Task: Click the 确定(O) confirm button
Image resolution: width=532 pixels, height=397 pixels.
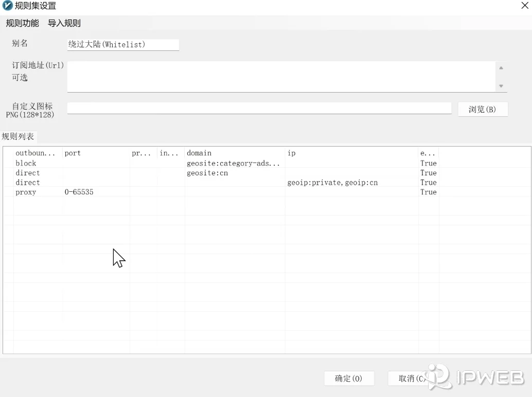Action: point(349,378)
